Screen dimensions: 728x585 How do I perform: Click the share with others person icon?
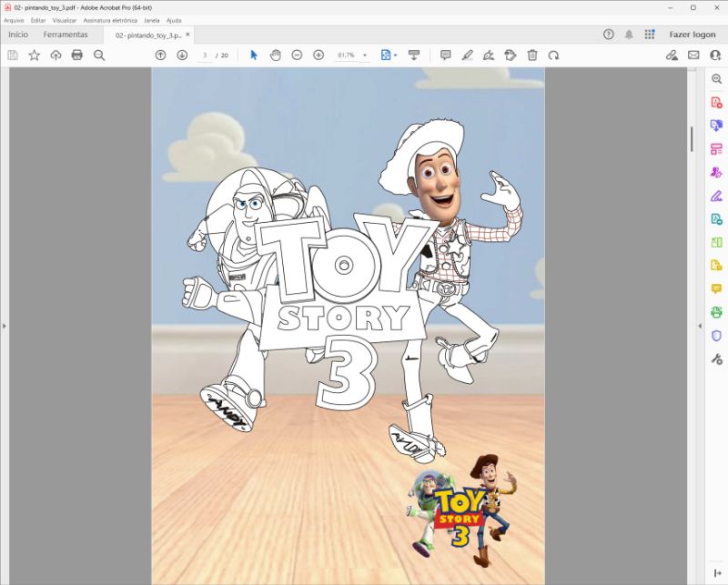pos(715,55)
